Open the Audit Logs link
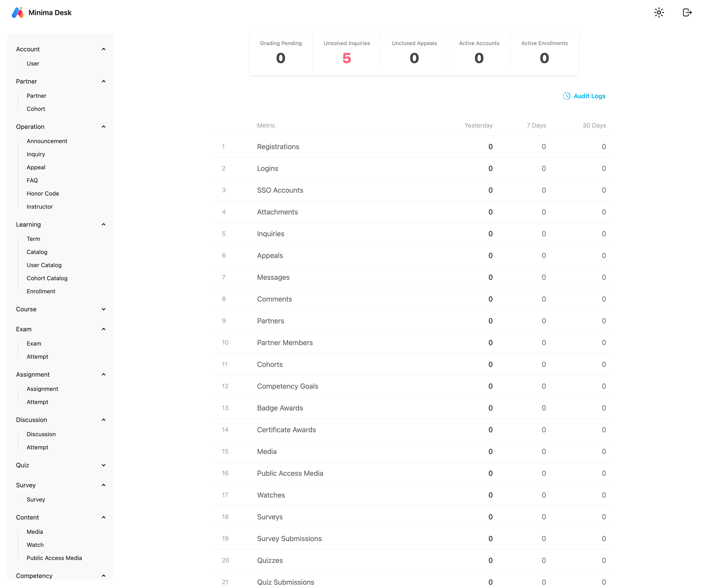707x588 pixels. pos(589,96)
